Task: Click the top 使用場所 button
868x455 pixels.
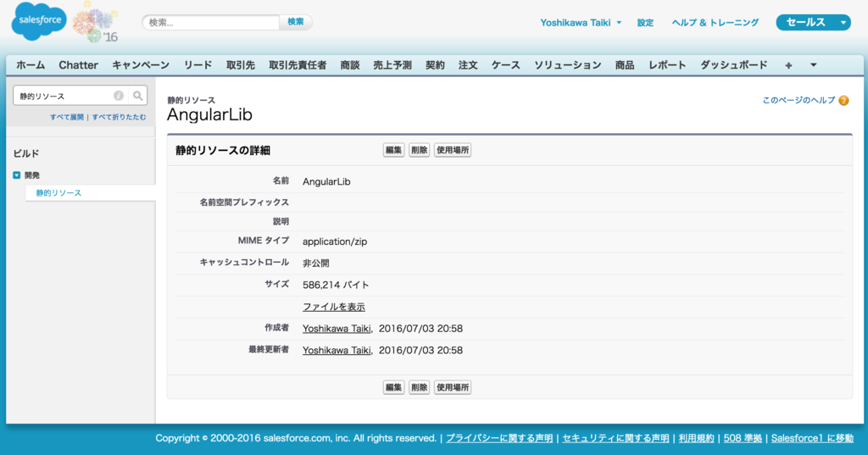Action: pyautogui.click(x=453, y=150)
